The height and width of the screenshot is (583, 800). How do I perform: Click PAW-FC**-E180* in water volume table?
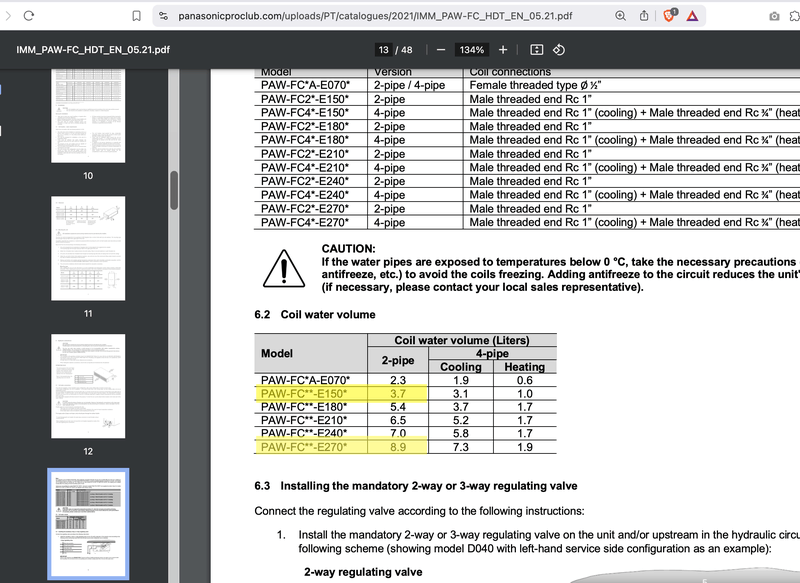[304, 407]
